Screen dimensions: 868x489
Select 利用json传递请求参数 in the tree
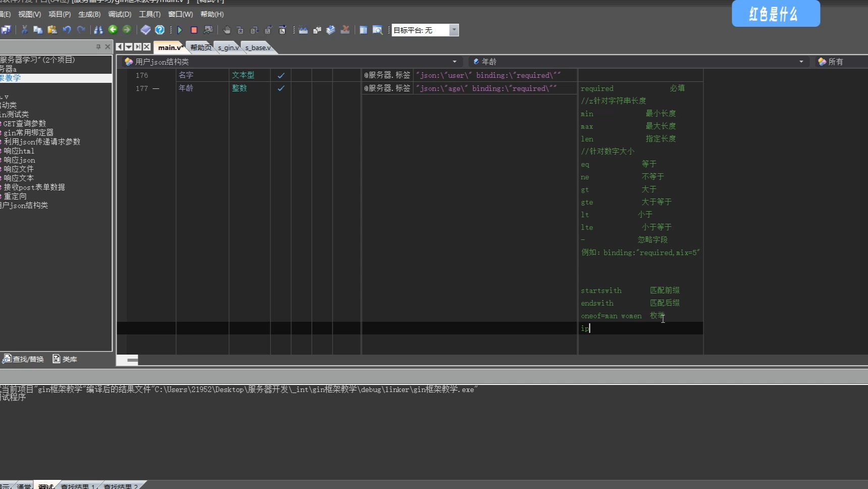click(42, 141)
